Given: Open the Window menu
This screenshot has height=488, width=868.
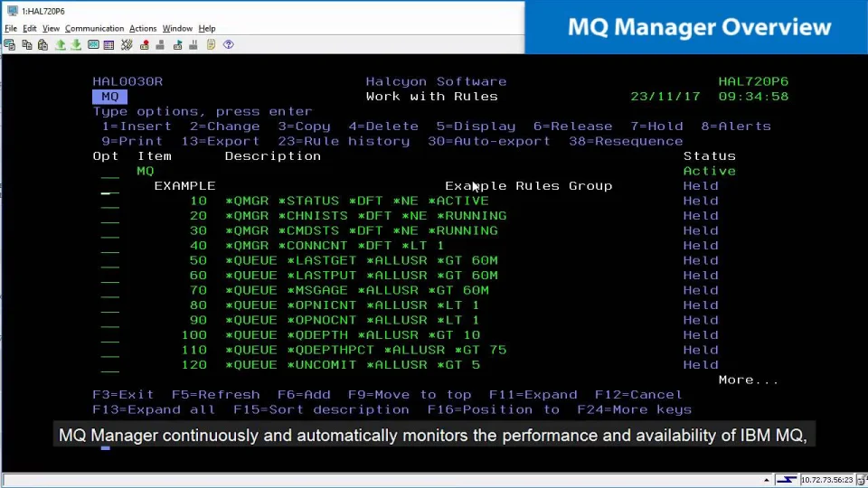Looking at the screenshot, I should tap(177, 28).
